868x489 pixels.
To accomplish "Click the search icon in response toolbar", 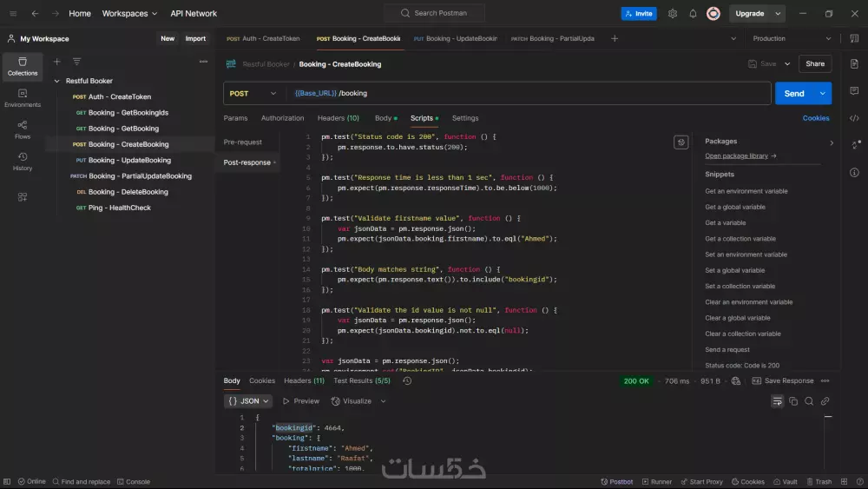I will pos(809,401).
